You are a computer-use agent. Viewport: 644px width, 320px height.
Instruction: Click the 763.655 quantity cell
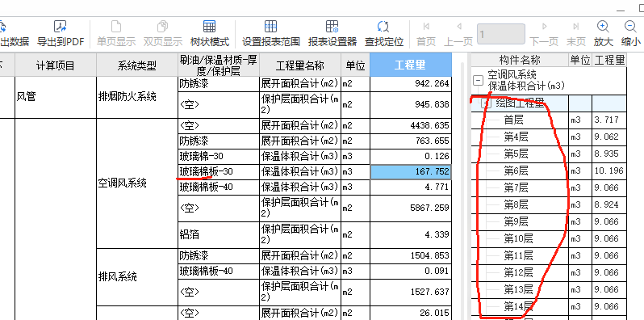pos(411,141)
